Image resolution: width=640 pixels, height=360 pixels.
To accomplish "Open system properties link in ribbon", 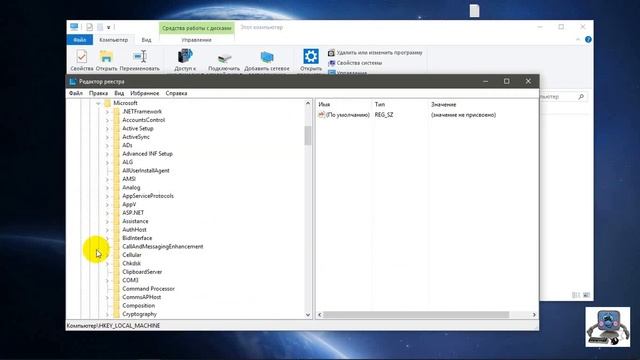I will 355,63.
